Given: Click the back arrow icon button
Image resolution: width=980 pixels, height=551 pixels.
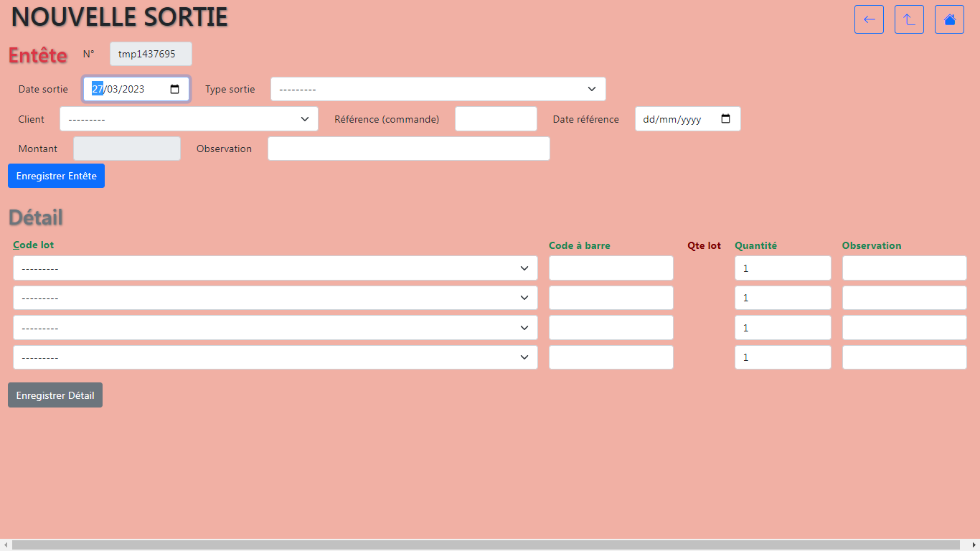Looking at the screenshot, I should tap(869, 19).
